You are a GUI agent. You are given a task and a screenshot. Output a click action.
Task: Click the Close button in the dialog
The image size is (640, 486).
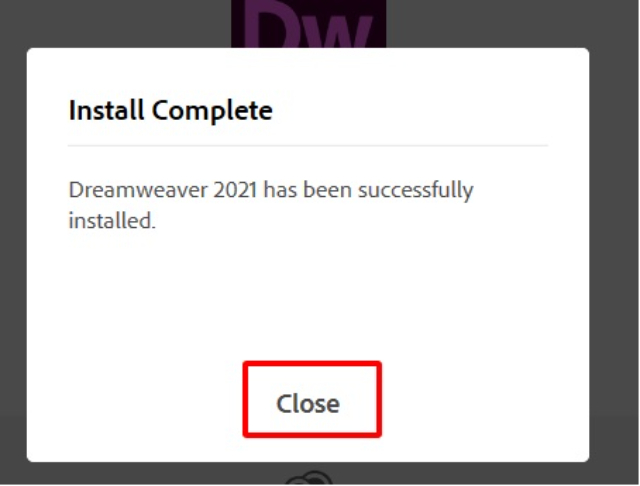(312, 399)
